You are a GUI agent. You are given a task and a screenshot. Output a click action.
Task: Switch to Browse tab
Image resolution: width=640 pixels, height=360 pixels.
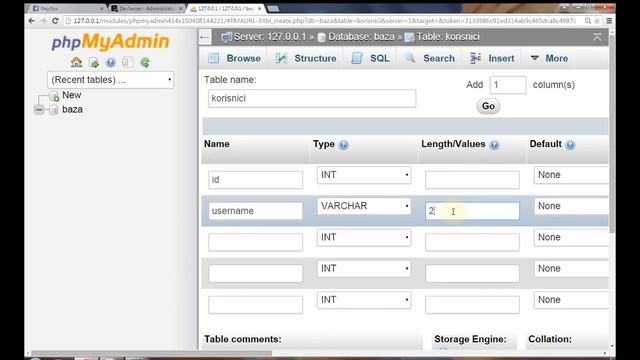[234, 58]
